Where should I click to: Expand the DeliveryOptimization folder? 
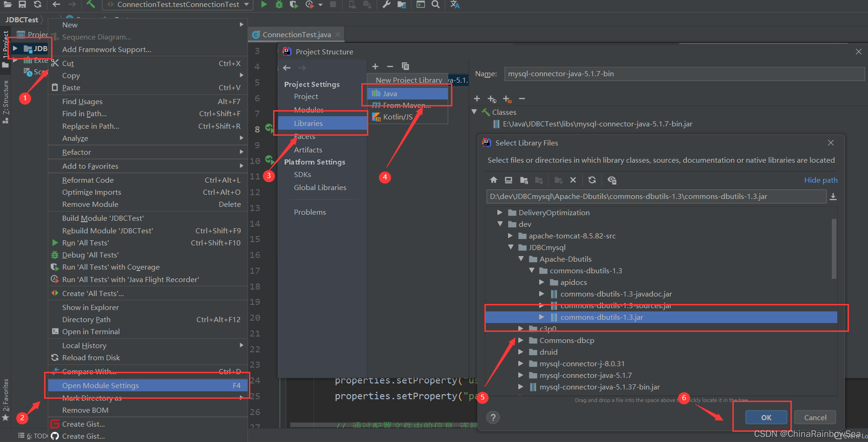click(500, 212)
